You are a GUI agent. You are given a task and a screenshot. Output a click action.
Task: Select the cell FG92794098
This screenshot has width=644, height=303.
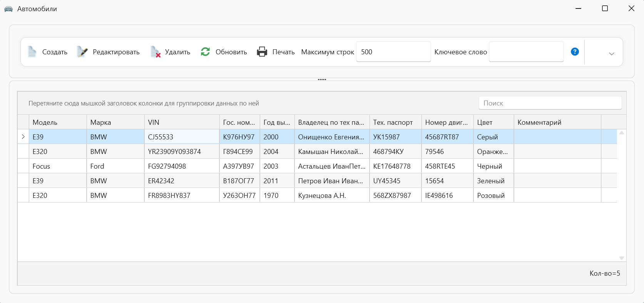tap(182, 166)
